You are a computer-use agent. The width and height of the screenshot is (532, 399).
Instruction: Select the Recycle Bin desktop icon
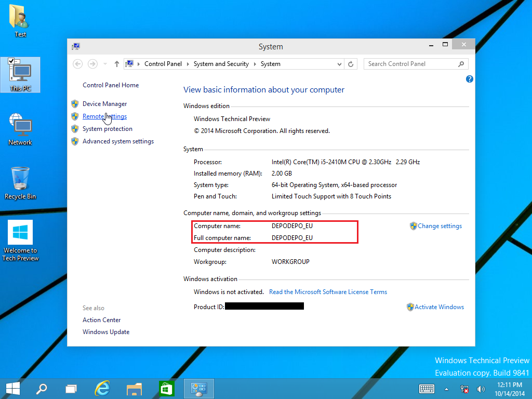point(20,183)
